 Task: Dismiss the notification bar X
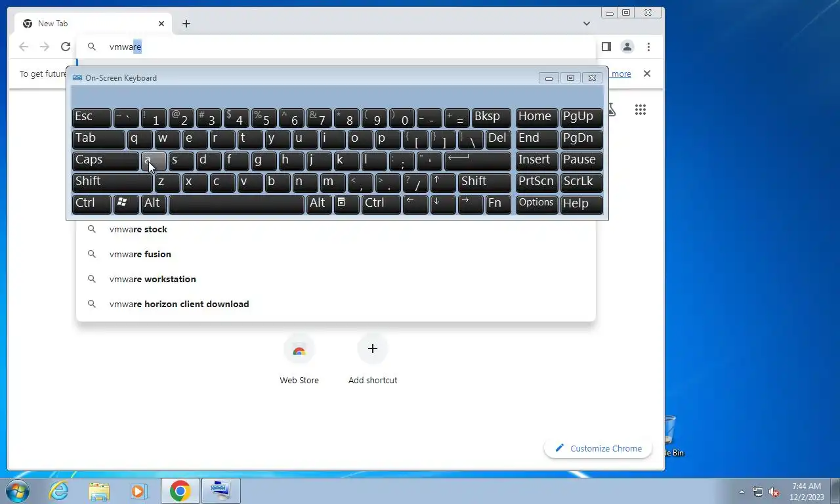[x=647, y=73]
